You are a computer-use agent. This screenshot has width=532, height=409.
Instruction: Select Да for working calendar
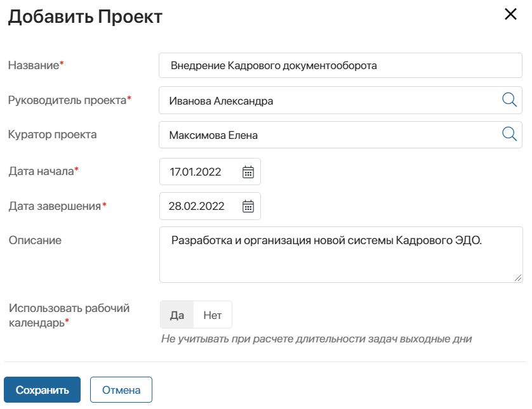176,315
